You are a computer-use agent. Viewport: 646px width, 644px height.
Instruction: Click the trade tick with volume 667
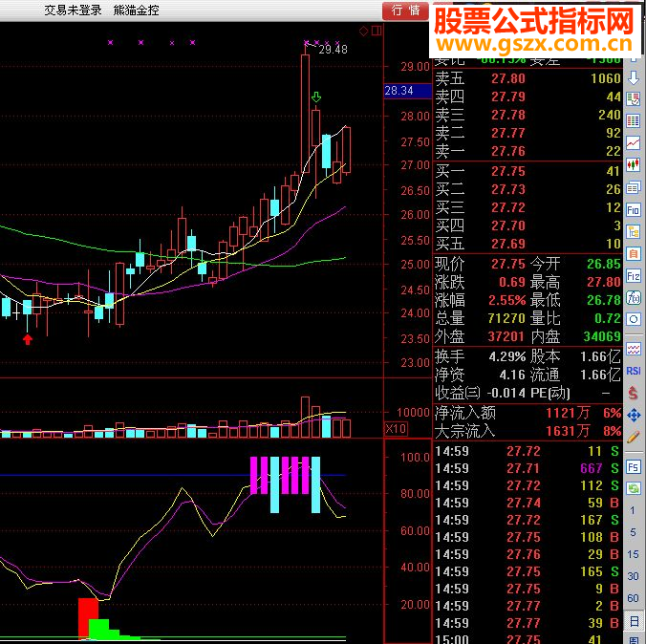pyautogui.click(x=528, y=468)
